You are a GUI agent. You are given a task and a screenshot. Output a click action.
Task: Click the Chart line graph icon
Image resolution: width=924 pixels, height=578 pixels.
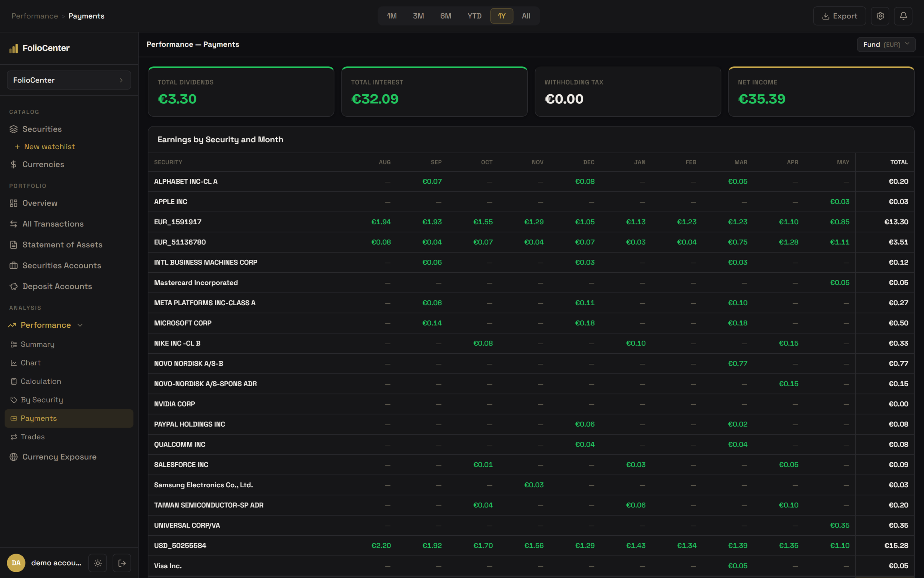click(x=14, y=363)
